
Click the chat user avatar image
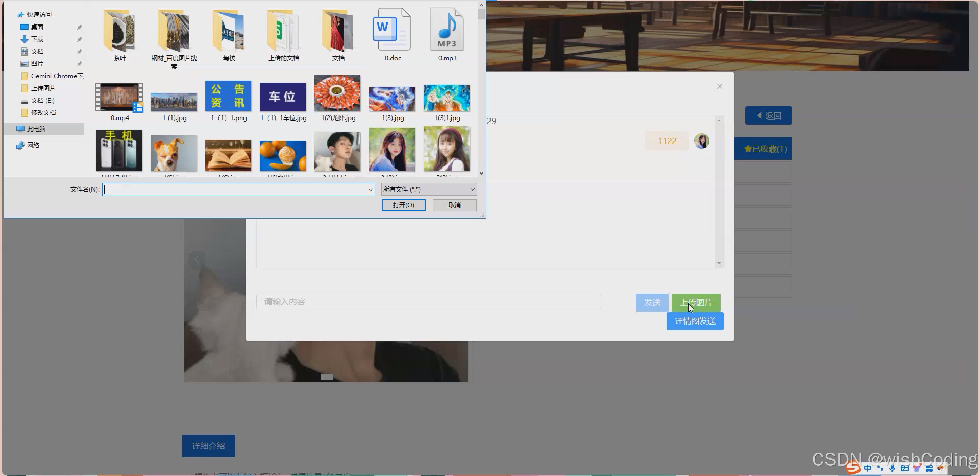[x=702, y=141]
